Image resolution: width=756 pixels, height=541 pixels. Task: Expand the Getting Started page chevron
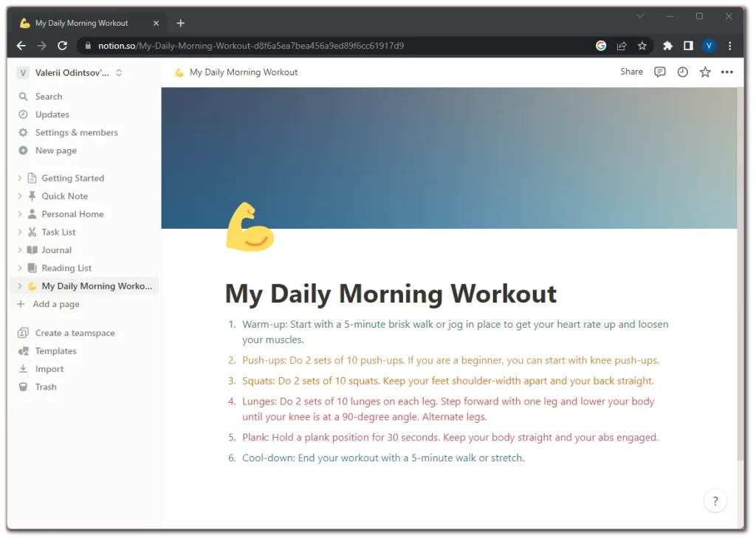(x=19, y=178)
